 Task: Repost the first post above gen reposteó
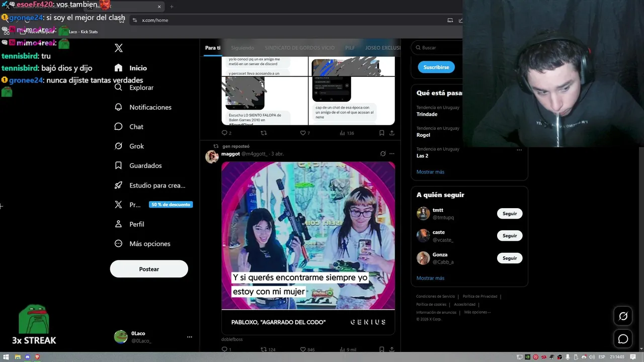click(x=264, y=133)
